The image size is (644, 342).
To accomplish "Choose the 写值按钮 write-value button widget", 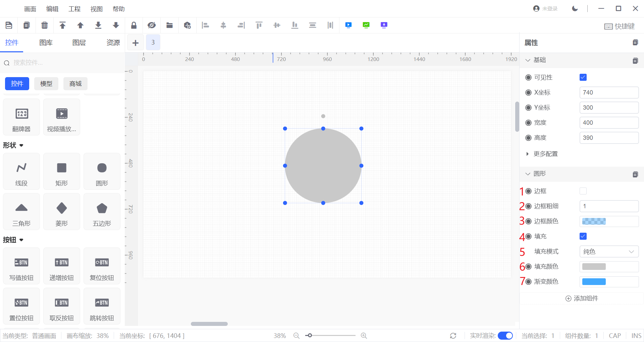I will pyautogui.click(x=21, y=266).
